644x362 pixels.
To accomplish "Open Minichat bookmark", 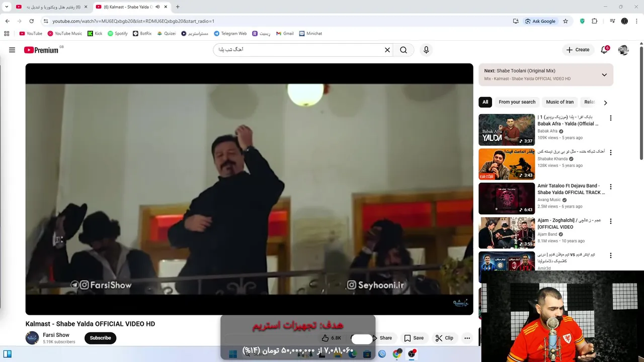I will coord(310,34).
